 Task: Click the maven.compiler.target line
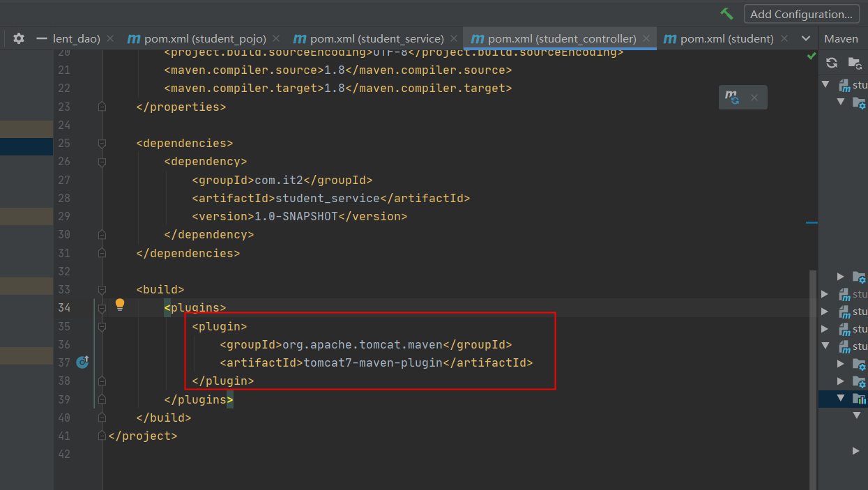click(x=338, y=88)
